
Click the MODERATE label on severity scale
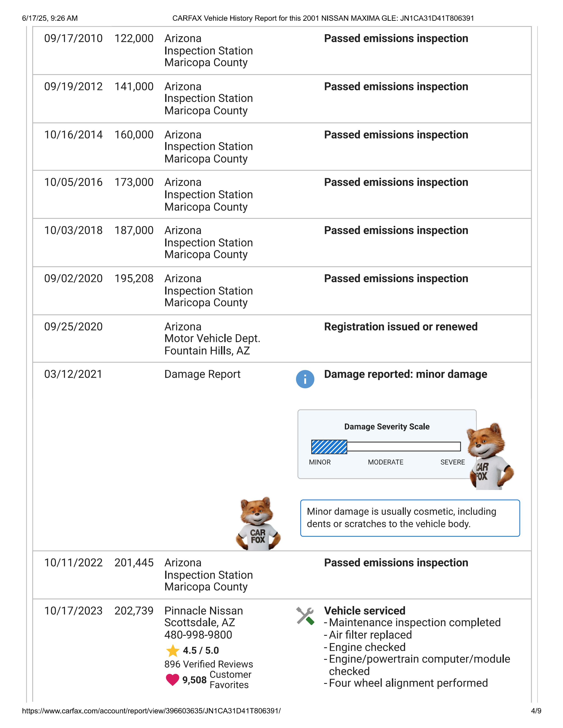pyautogui.click(x=385, y=462)
